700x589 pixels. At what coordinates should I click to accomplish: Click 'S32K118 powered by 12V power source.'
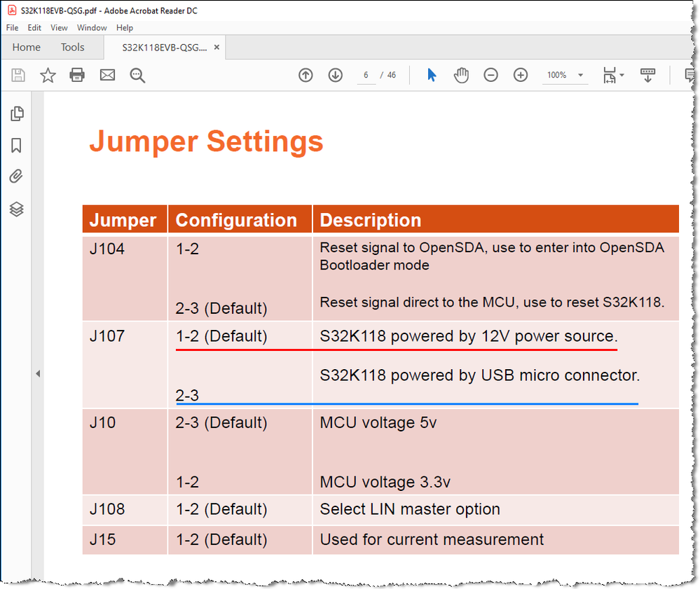pyautogui.click(x=469, y=336)
